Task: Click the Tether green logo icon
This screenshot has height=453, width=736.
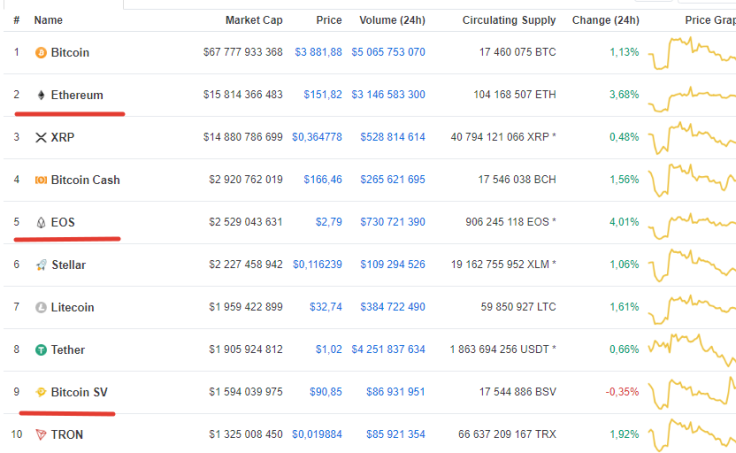Action: (x=41, y=350)
